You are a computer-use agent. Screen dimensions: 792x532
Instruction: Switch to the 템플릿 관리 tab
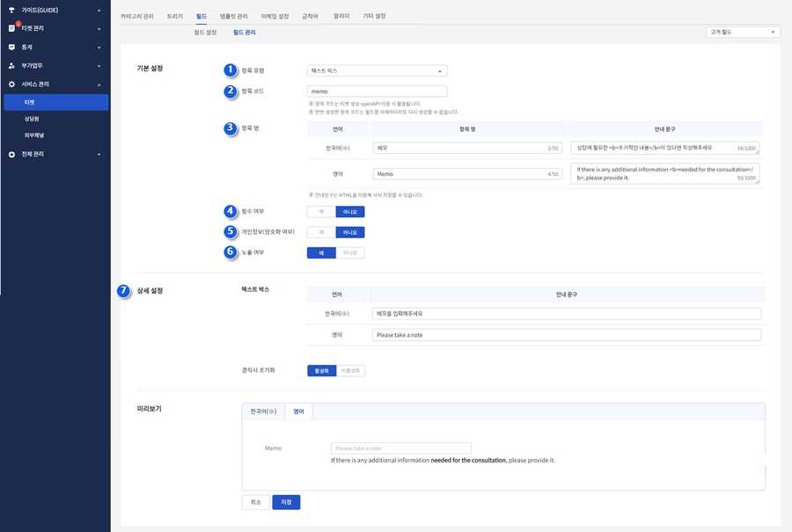(x=234, y=16)
